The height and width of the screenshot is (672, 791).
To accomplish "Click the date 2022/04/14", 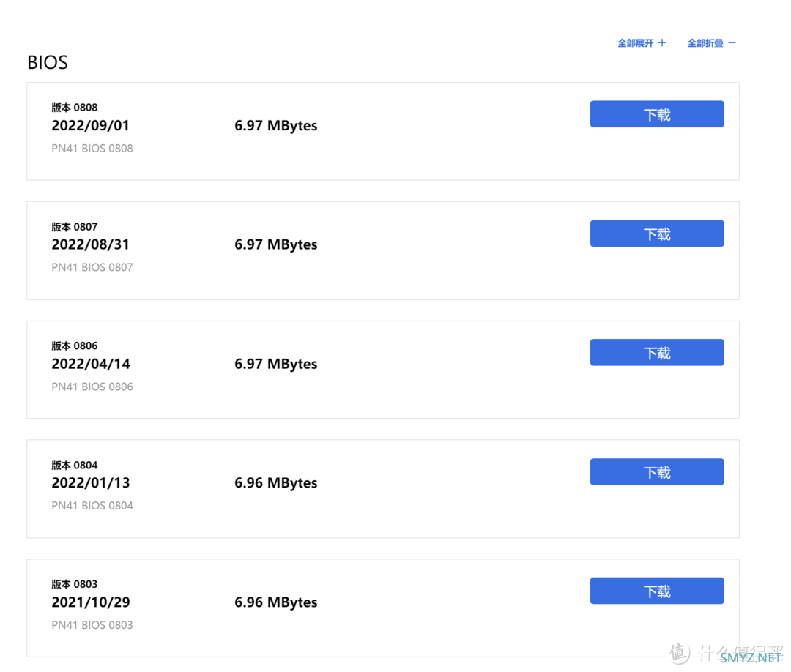I will coord(90,364).
